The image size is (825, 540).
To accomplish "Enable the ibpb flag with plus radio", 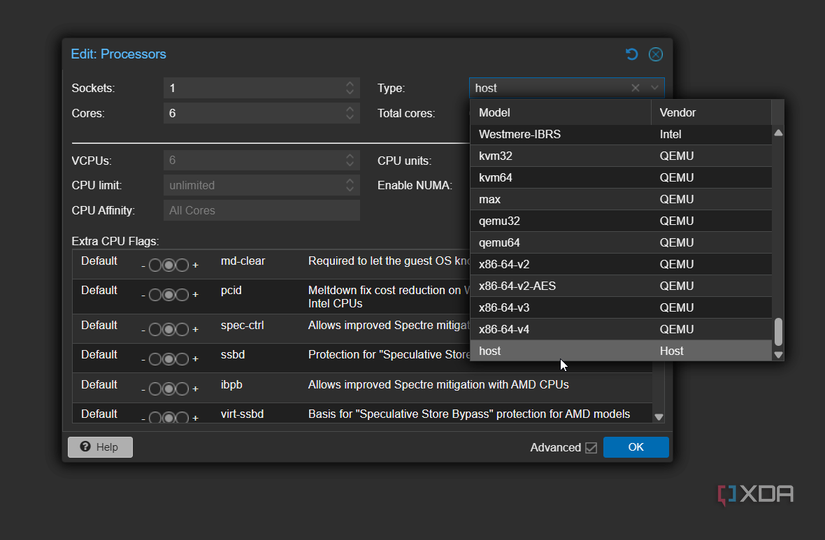I will click(182, 389).
